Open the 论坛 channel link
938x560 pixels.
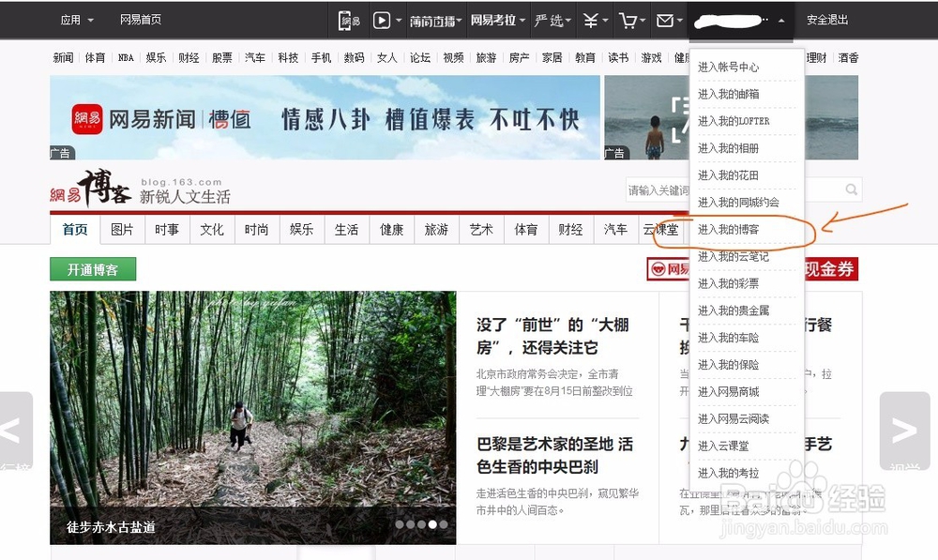(x=420, y=58)
